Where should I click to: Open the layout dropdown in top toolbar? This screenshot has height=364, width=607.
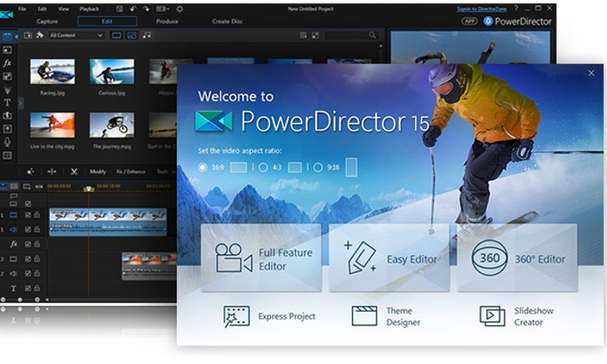coord(163,8)
